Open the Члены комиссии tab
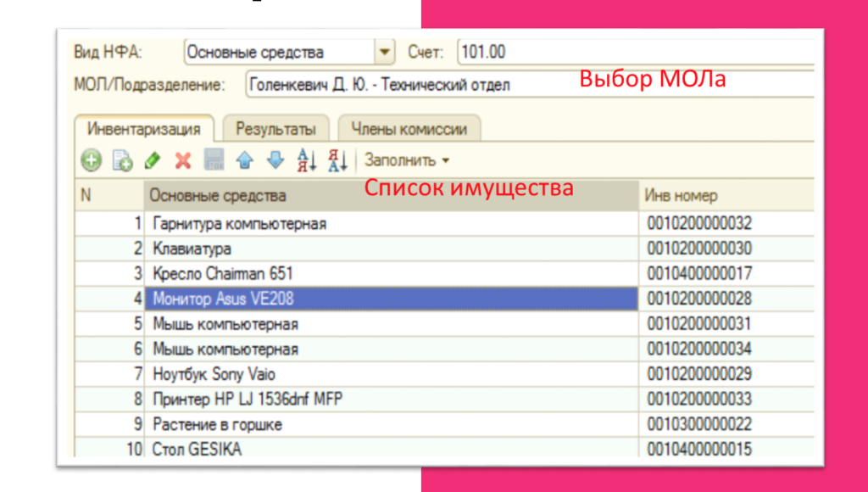Viewport: 868px width, 492px height. click(x=409, y=129)
